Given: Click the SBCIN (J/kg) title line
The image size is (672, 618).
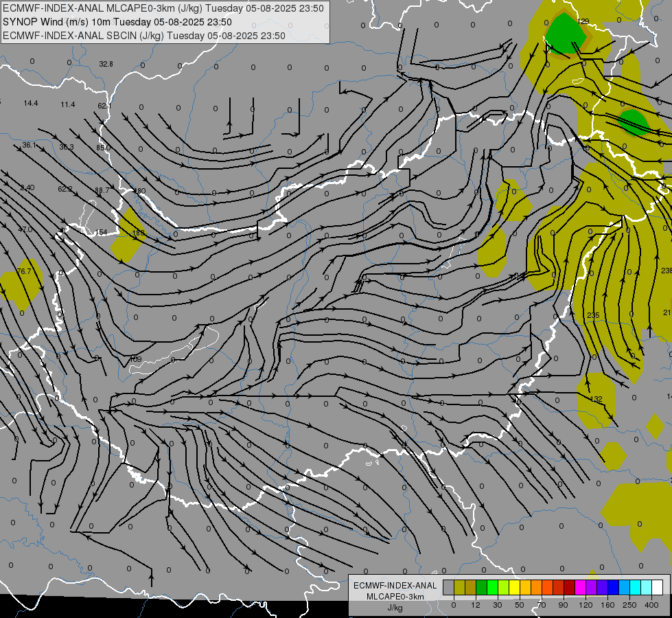Looking at the screenshot, I should [144, 36].
